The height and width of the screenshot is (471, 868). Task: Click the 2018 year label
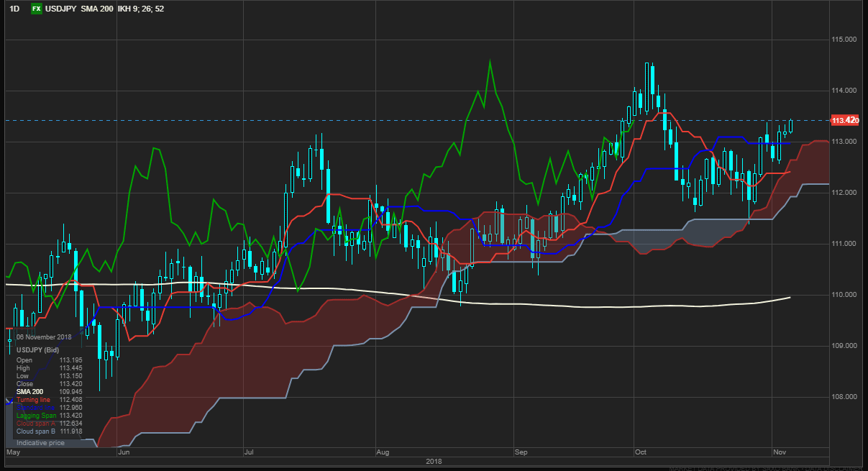click(x=434, y=462)
